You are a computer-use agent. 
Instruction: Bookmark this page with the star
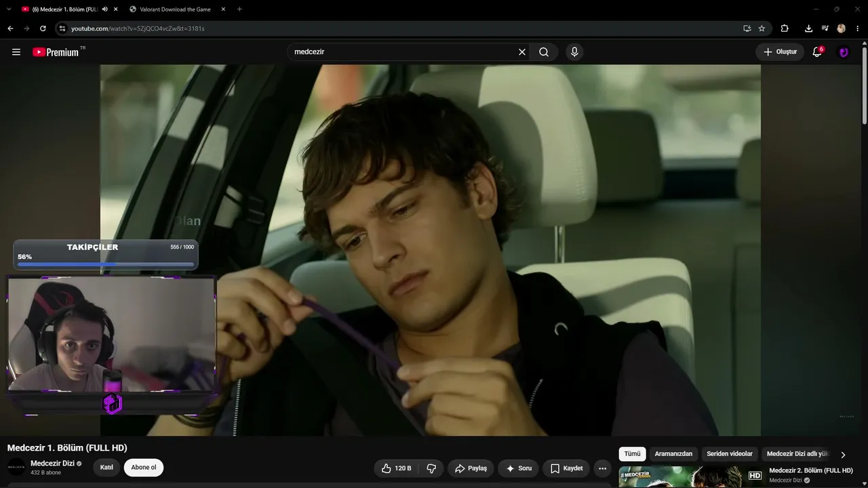(x=762, y=28)
